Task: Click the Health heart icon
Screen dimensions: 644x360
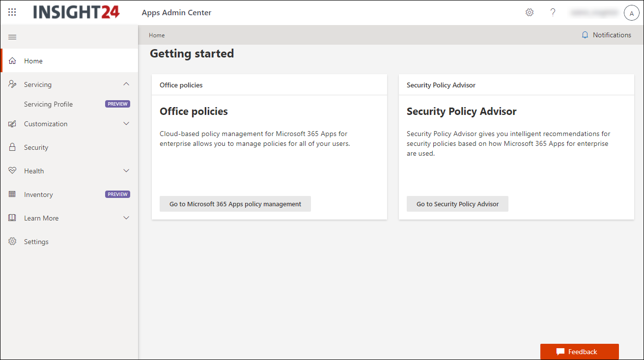Action: point(13,171)
